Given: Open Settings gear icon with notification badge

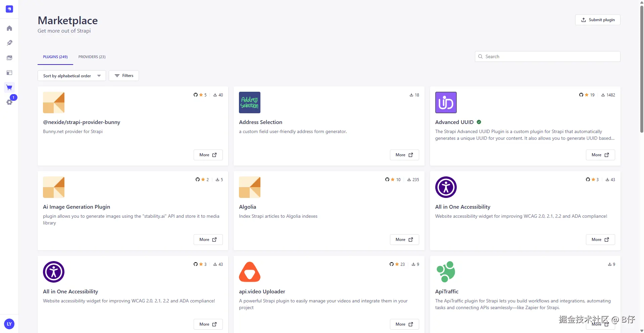Looking at the screenshot, I should 9,102.
